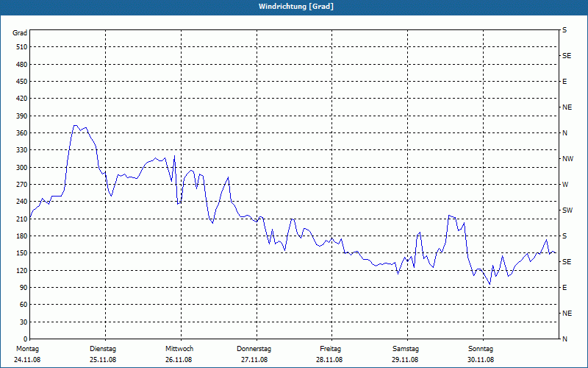Click the Samstag day label

tap(406, 349)
